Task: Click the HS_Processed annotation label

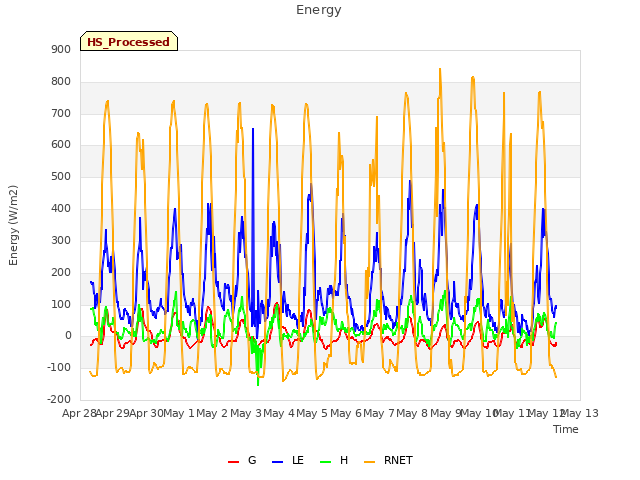Action: pos(129,41)
